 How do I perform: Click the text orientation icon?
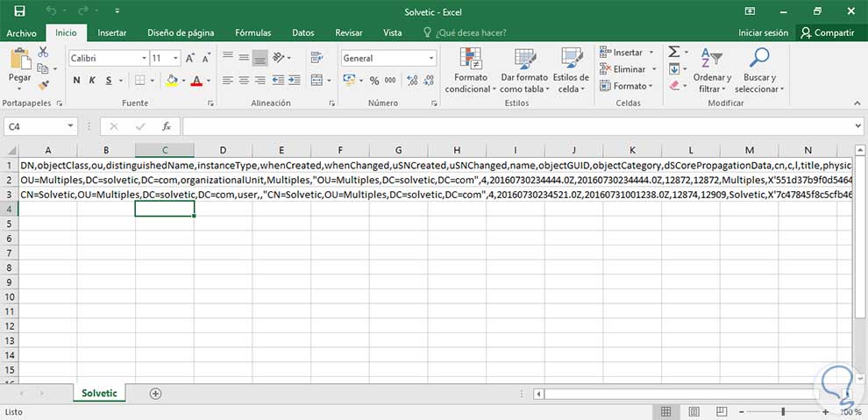point(278,57)
